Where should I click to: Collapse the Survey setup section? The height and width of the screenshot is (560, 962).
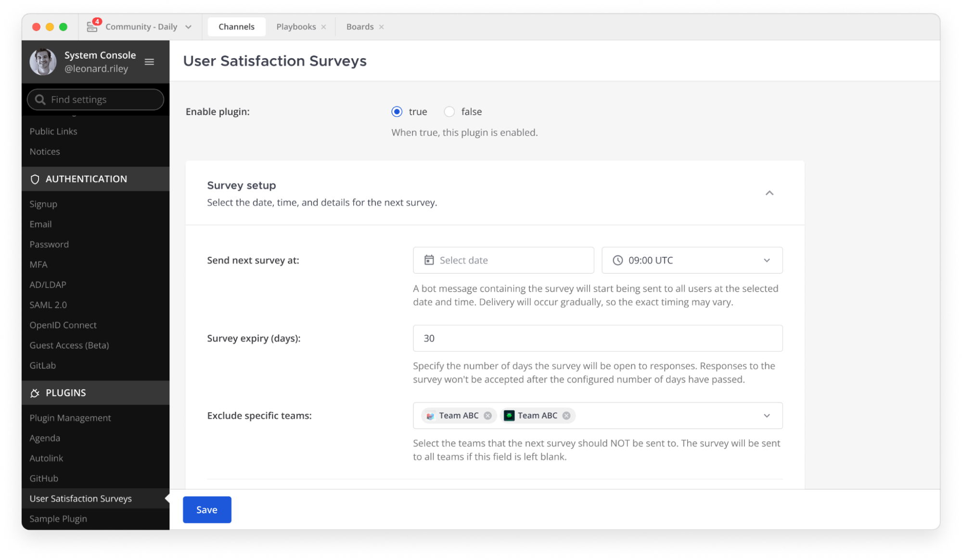(770, 192)
